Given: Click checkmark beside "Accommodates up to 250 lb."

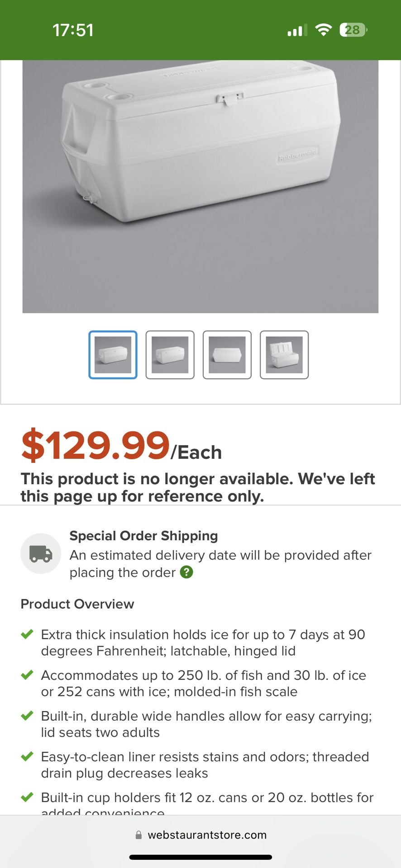Looking at the screenshot, I should tap(27, 675).
